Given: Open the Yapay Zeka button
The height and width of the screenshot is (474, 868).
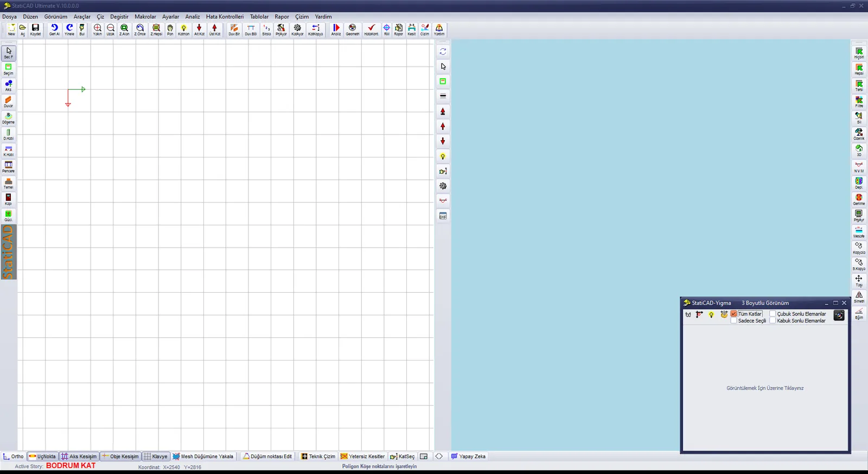Looking at the screenshot, I should point(468,457).
